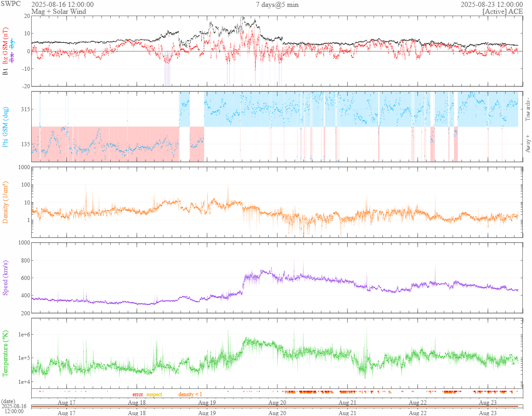The height and width of the screenshot is (416, 532).
Task: Click the 200 tick on Speed axis
Action: pyautogui.click(x=26, y=313)
